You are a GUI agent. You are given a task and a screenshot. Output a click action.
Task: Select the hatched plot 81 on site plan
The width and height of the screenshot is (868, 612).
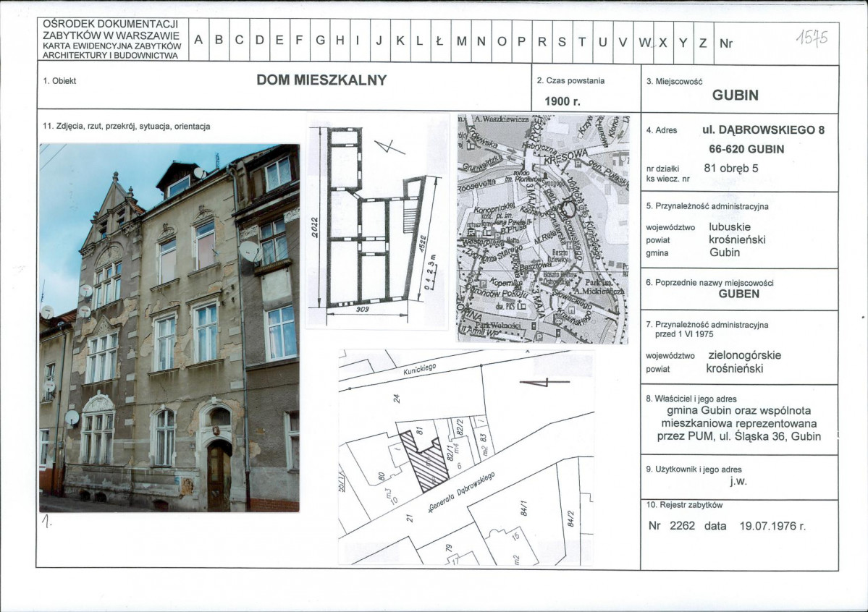click(429, 462)
